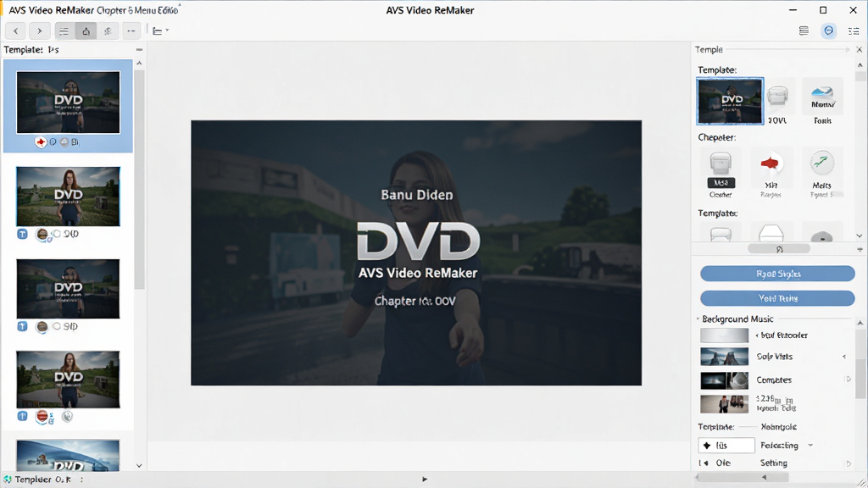Expand the 'Comates' row arrow
The height and width of the screenshot is (488, 868).
(x=849, y=380)
